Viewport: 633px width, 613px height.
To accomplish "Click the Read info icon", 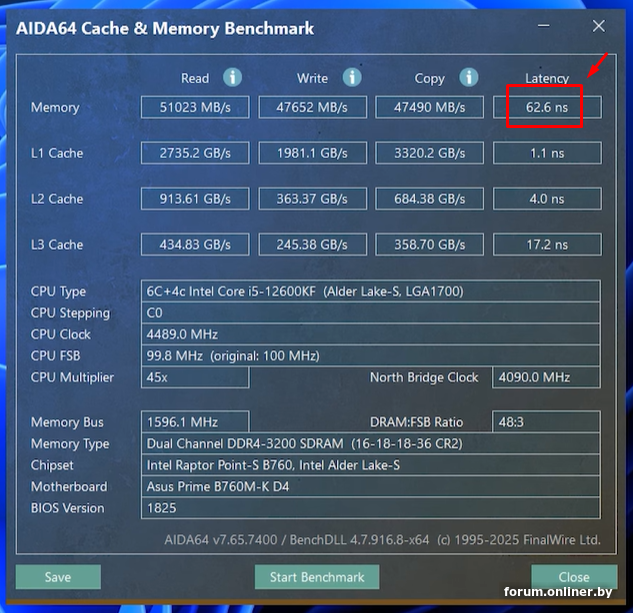I will tap(233, 77).
